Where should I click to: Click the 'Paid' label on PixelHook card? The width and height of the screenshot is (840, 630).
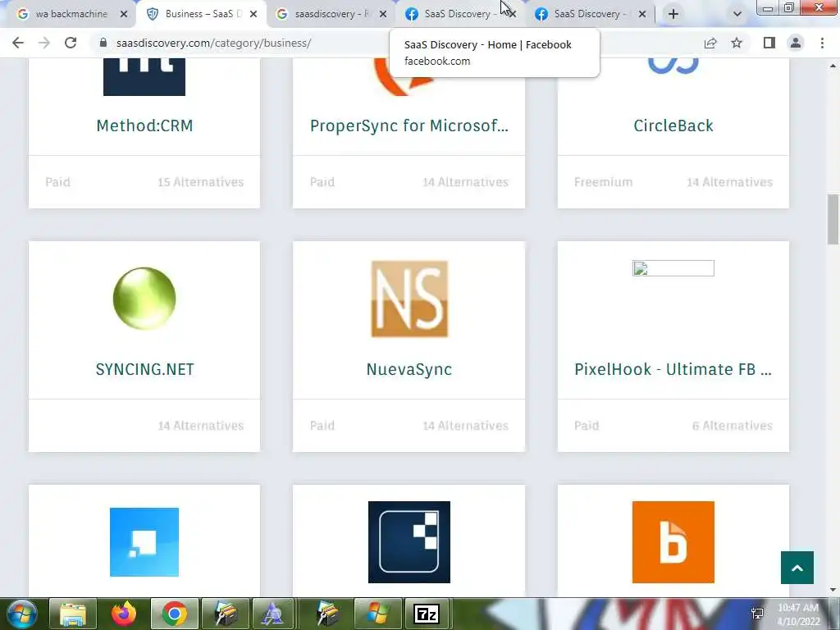[587, 426]
